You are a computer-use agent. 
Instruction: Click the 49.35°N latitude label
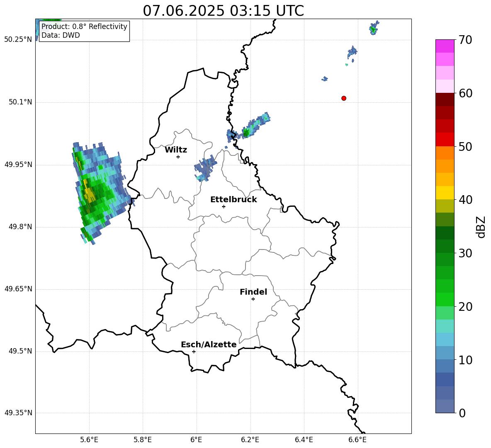[18, 413]
